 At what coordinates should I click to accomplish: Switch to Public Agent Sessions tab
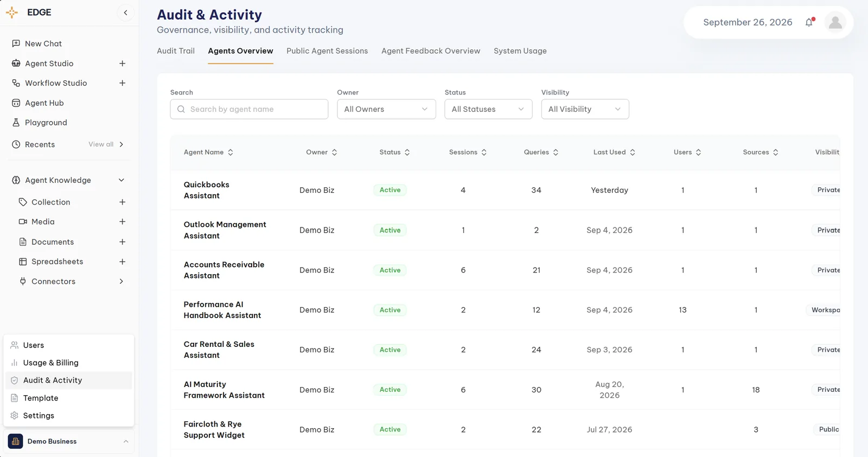tap(327, 51)
